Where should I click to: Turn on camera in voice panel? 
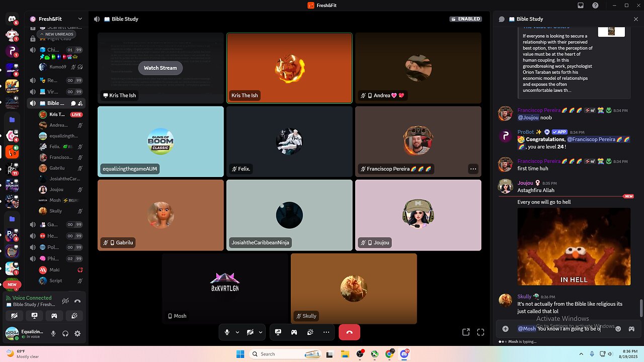pos(15,316)
